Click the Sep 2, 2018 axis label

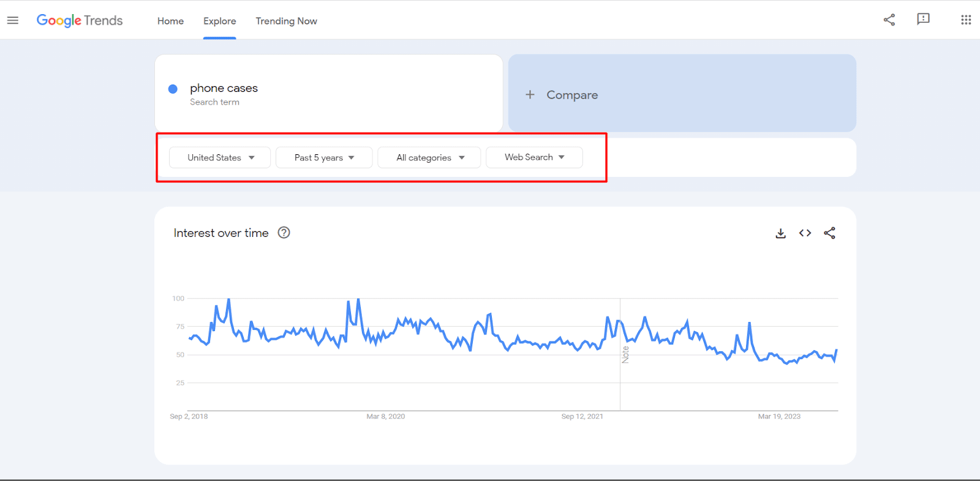click(x=189, y=416)
